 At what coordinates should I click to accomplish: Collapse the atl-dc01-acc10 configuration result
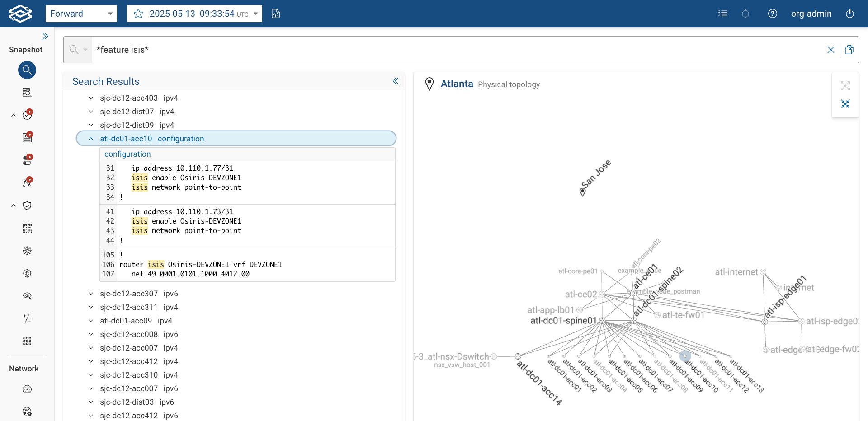[91, 139]
